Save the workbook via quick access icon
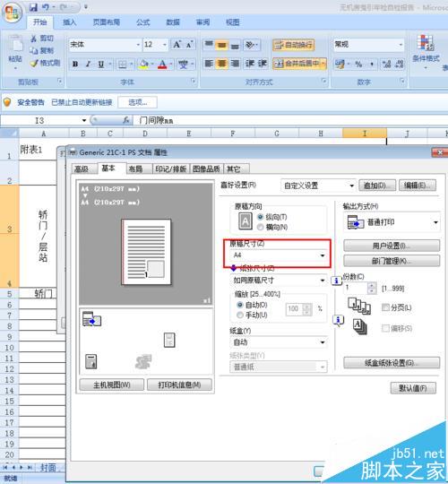 pyautogui.click(x=33, y=7)
